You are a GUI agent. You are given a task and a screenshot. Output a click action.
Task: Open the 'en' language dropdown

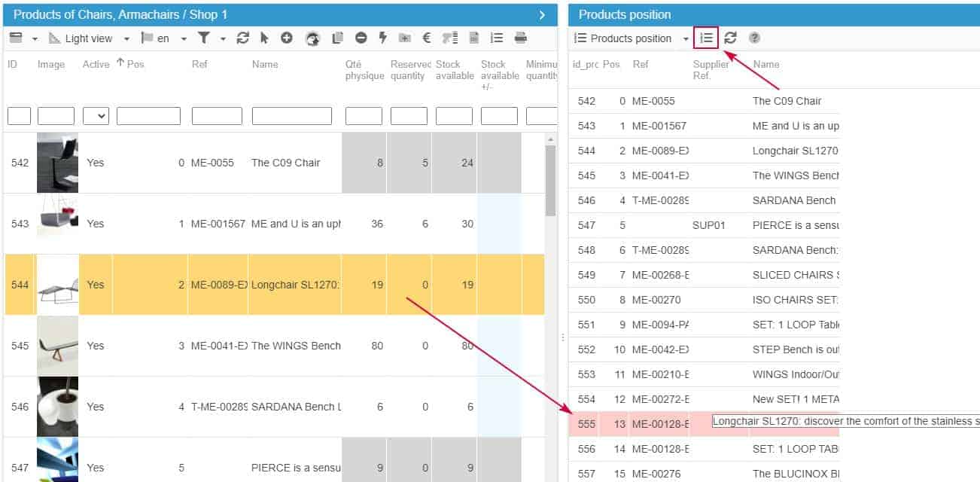click(184, 38)
